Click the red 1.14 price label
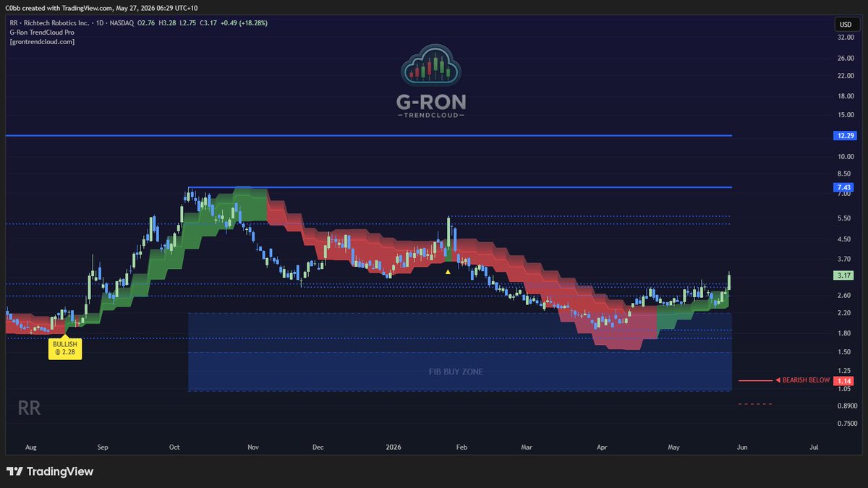Image resolution: width=868 pixels, height=488 pixels. (843, 380)
